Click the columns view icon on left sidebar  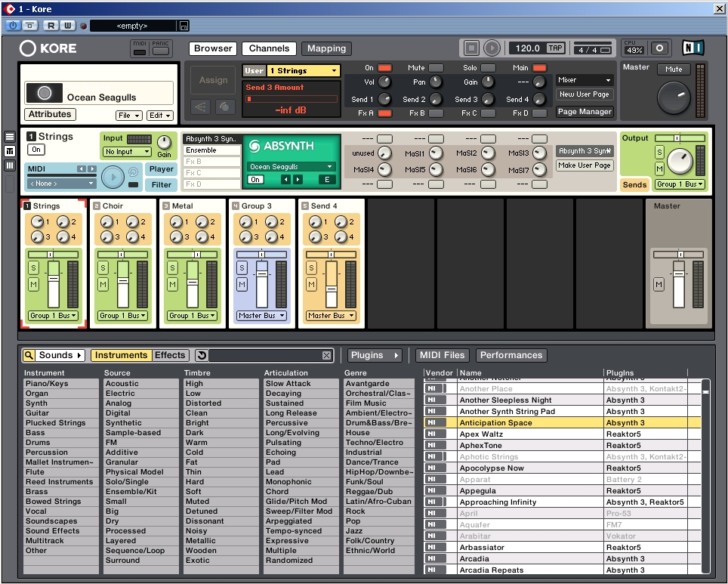[x=10, y=166]
